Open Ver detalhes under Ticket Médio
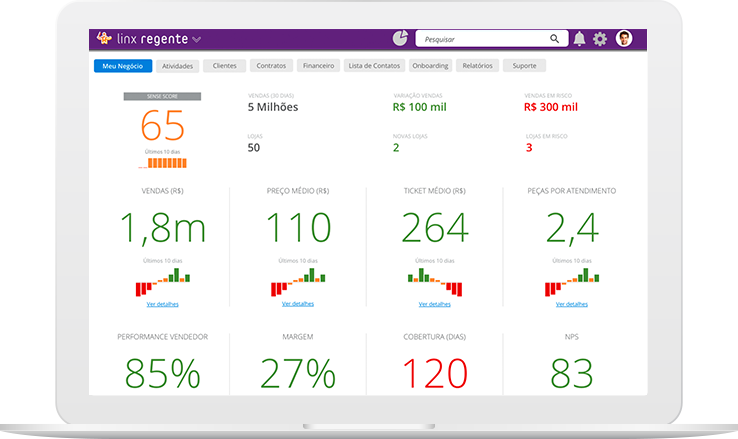Screen dimensions: 738x439 [x=434, y=303]
